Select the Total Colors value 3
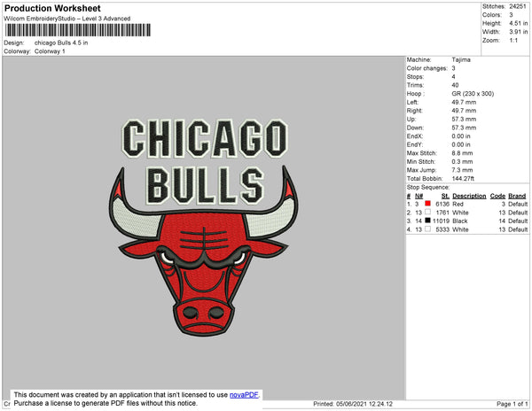 pos(511,15)
